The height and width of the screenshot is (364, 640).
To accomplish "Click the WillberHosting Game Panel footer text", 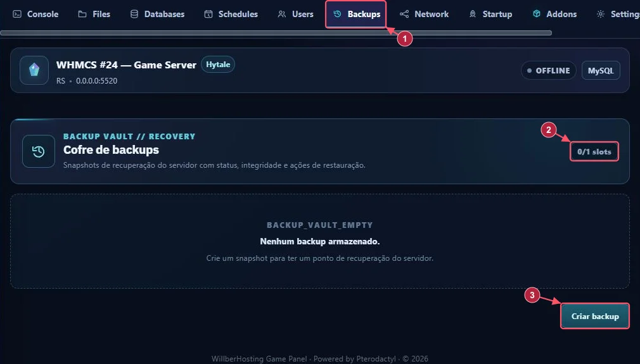I will point(319,359).
